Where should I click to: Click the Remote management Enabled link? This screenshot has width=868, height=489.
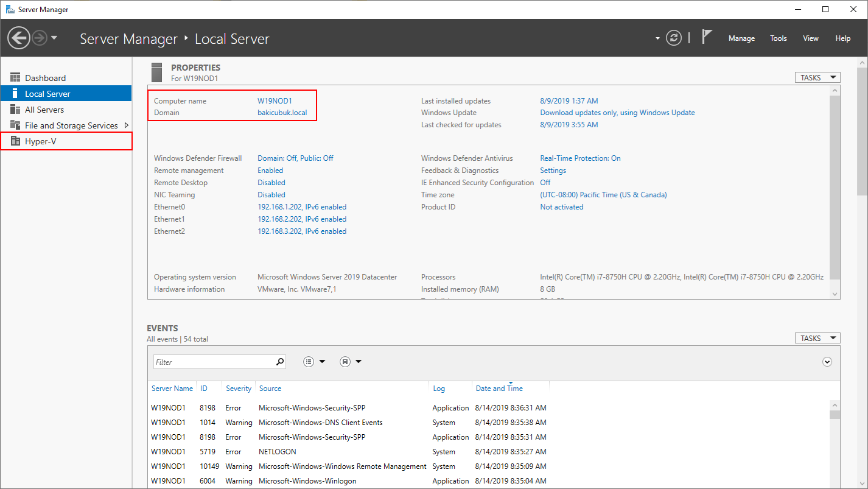[270, 171]
